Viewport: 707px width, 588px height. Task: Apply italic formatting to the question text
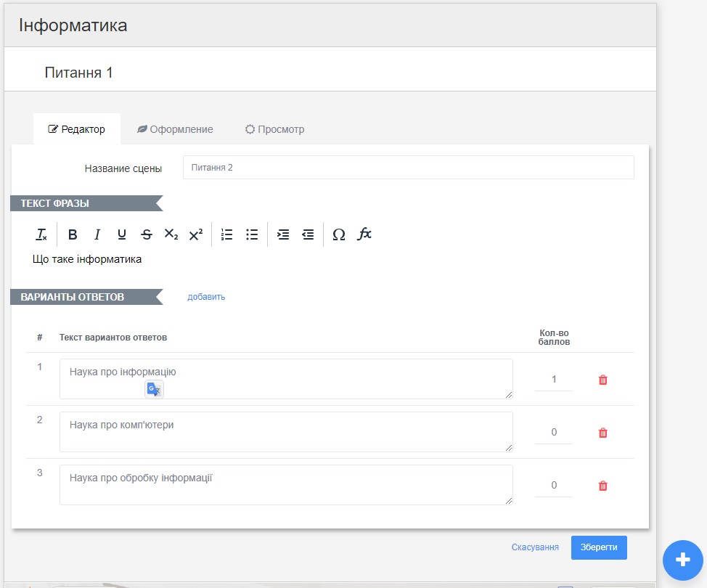(97, 234)
